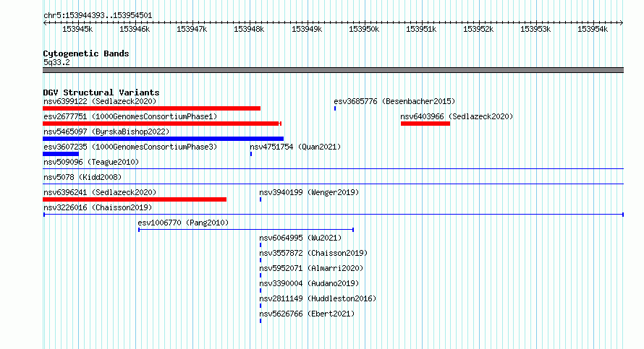Open nsv5952071 (Almarri2020) label
This screenshot has width=644, height=349.
(311, 268)
